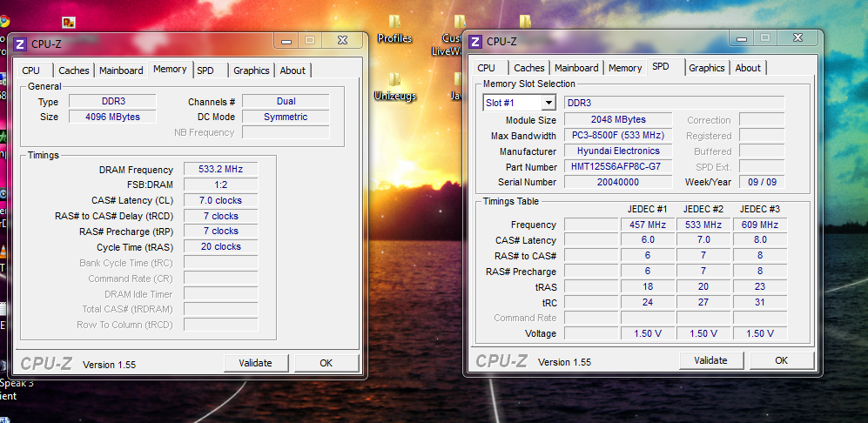Click the 7.0 clocks CAS Latency field
868x423 pixels.
(x=221, y=200)
